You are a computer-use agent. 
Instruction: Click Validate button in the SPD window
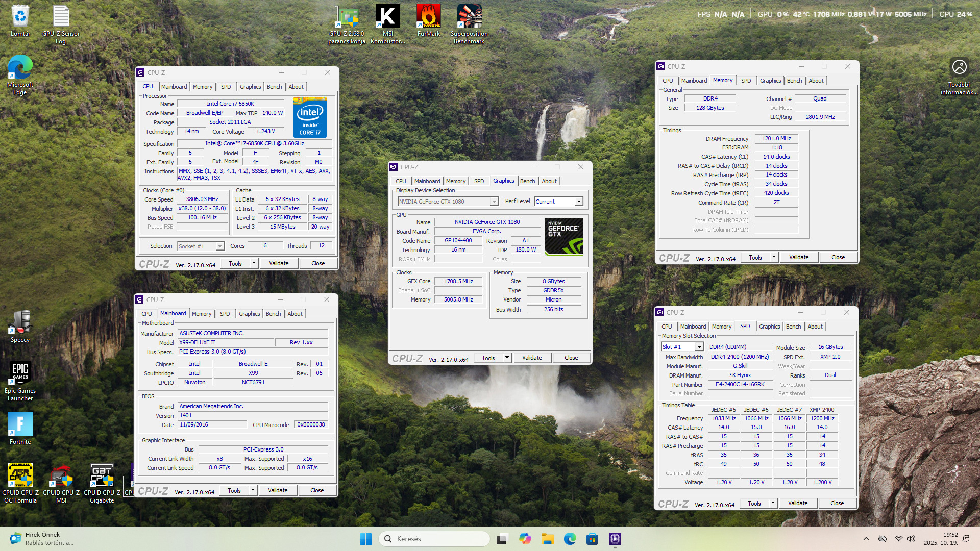click(797, 503)
